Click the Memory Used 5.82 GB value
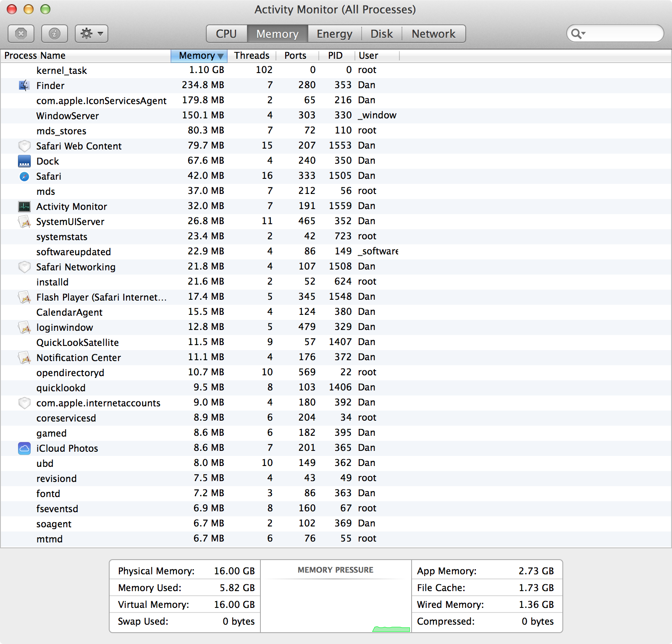Screen dimensions: 672x644 click(x=237, y=588)
